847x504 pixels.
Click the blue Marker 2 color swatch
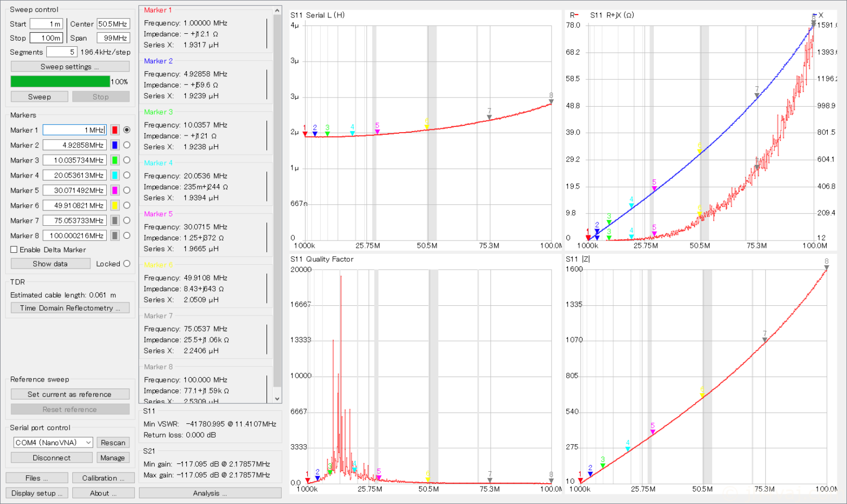pyautogui.click(x=115, y=145)
